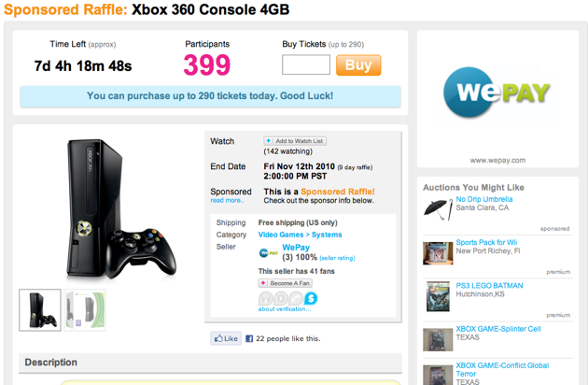Click the umbrella auction thumbnail icon
The height and width of the screenshot is (385, 588).
[x=438, y=209]
